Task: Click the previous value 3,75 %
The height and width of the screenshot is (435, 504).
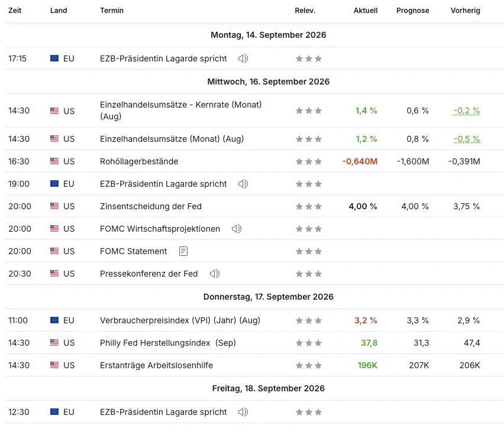Action: pos(466,206)
